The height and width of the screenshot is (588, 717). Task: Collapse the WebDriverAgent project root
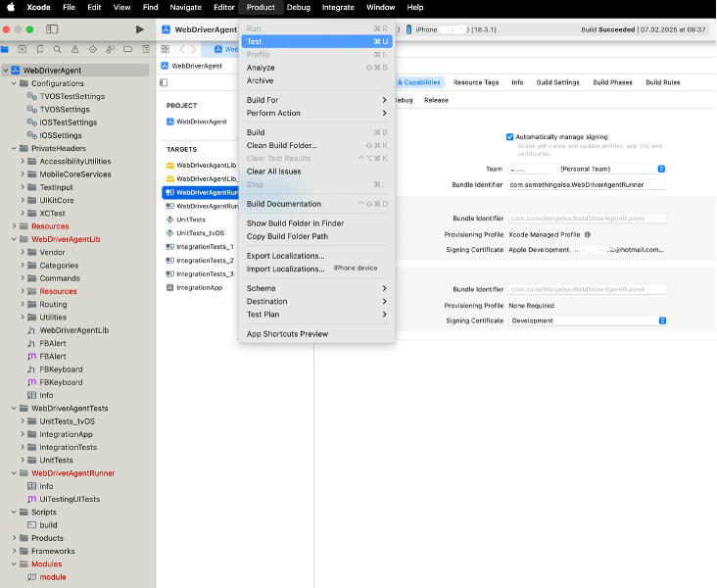(6, 71)
